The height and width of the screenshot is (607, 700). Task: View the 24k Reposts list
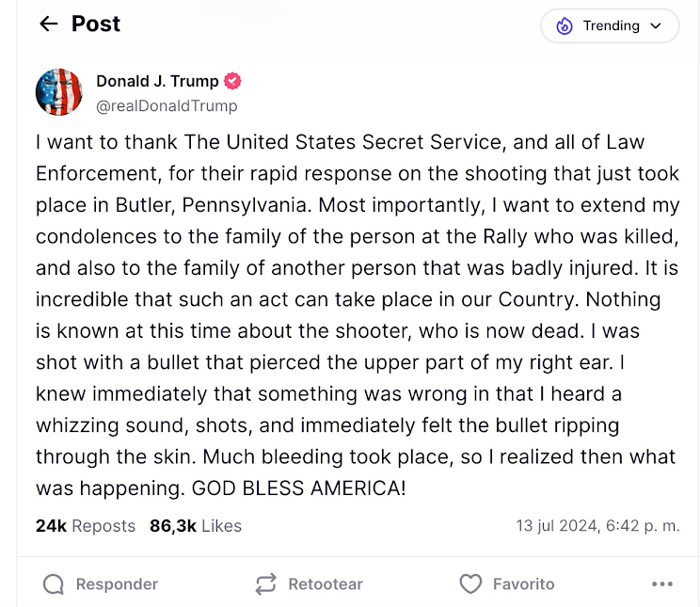point(86,526)
